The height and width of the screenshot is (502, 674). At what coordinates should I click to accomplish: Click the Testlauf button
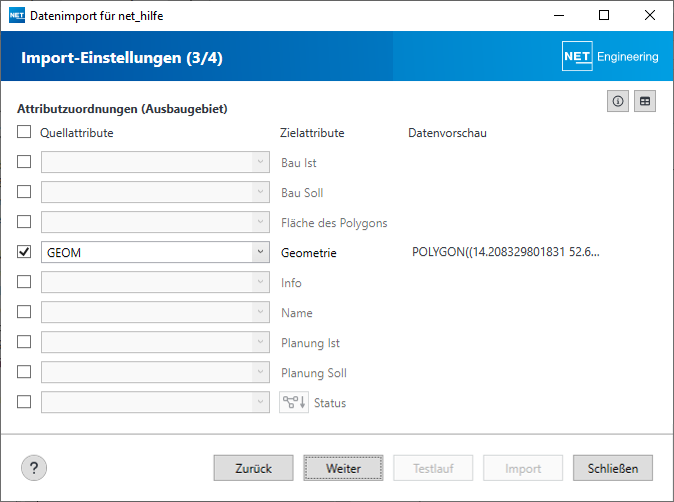click(433, 468)
